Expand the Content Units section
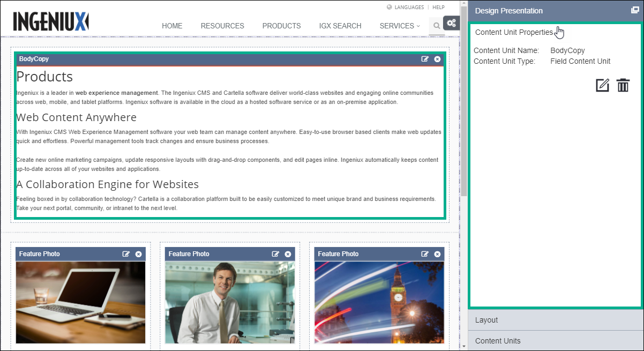Viewport: 644px width, 351px height. click(555, 341)
